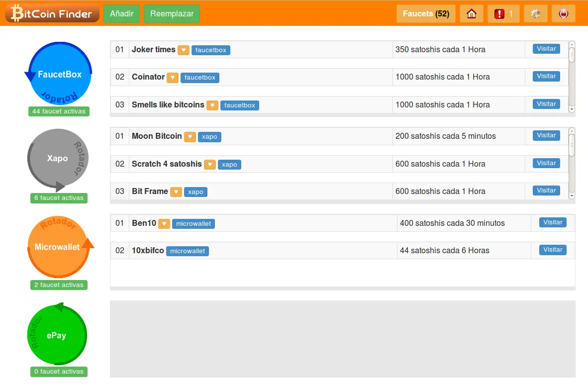Click faucetbox tag on Joker times

coord(211,50)
